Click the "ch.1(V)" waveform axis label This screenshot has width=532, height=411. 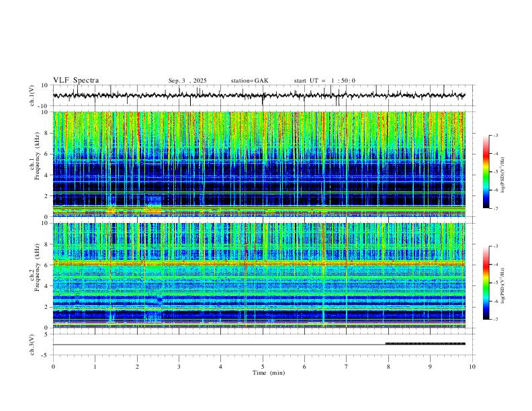coord(32,95)
